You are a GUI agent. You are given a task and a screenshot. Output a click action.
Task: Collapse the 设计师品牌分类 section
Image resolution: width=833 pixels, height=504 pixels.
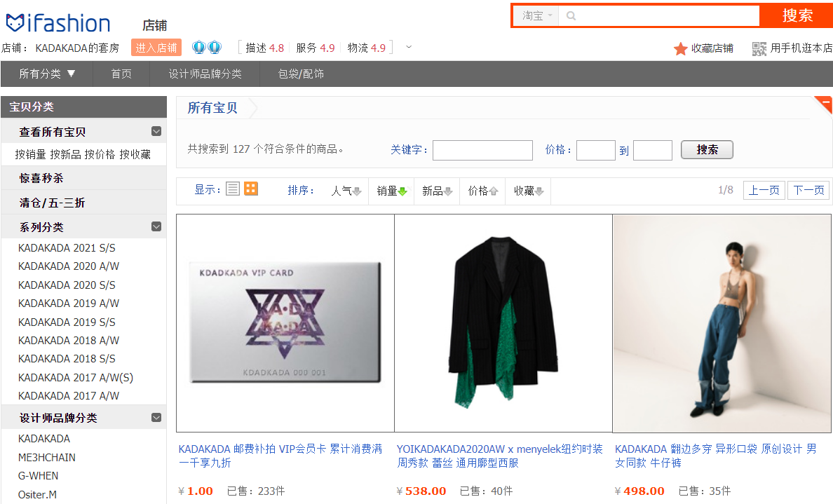coord(156,418)
